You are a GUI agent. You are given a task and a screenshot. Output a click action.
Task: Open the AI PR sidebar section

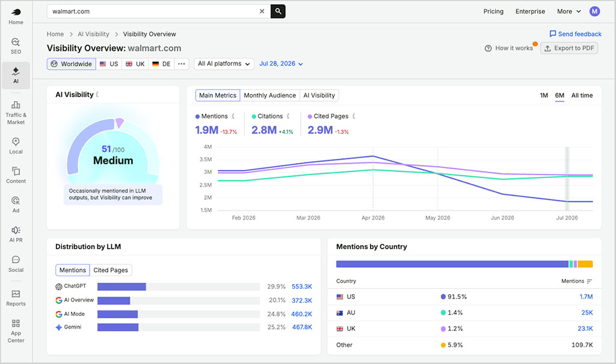[16, 234]
